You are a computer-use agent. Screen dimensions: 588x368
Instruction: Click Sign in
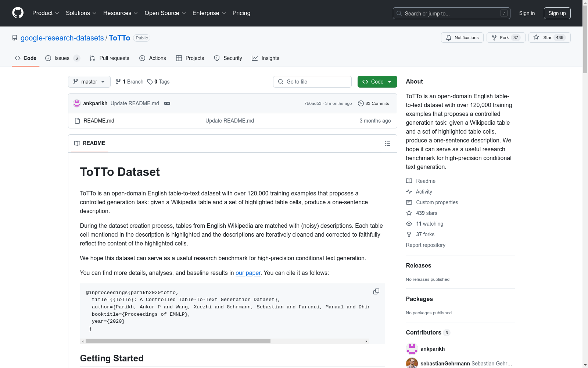(527, 13)
